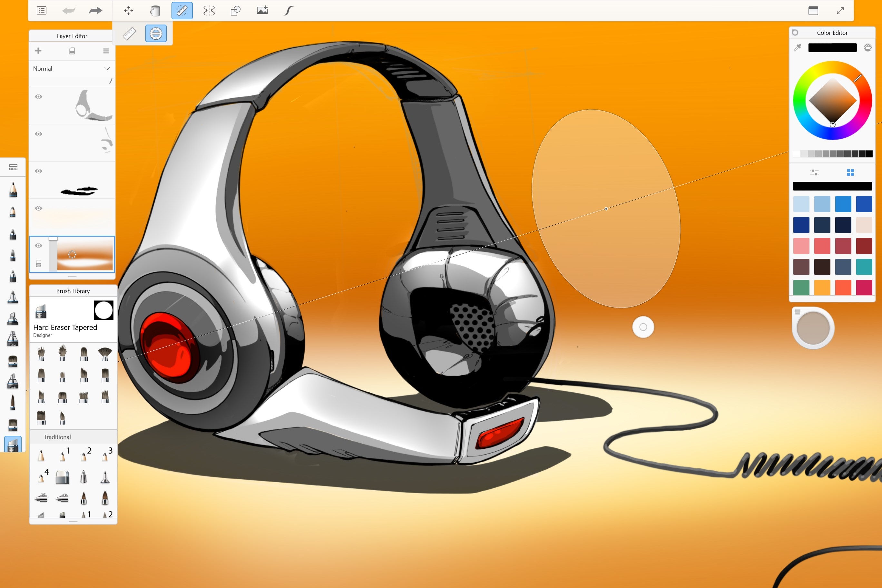The height and width of the screenshot is (588, 882).
Task: Click the mask layer icon in editor
Action: [73, 51]
